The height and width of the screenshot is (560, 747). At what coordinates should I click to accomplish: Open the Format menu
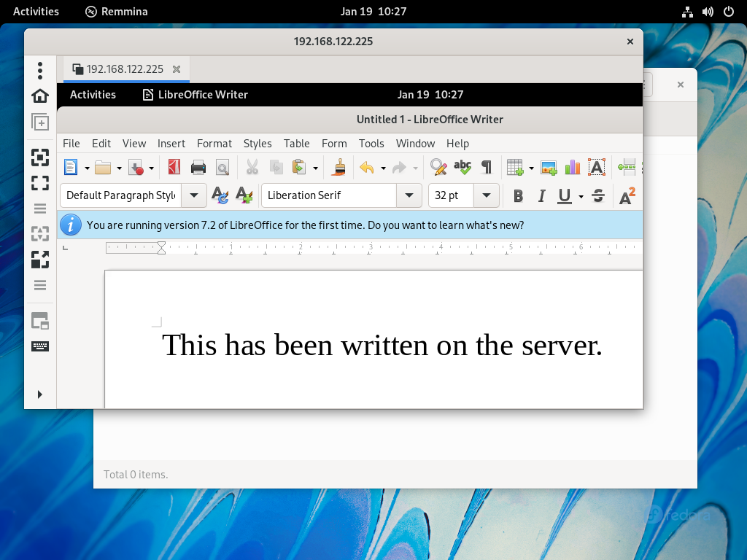[214, 143]
